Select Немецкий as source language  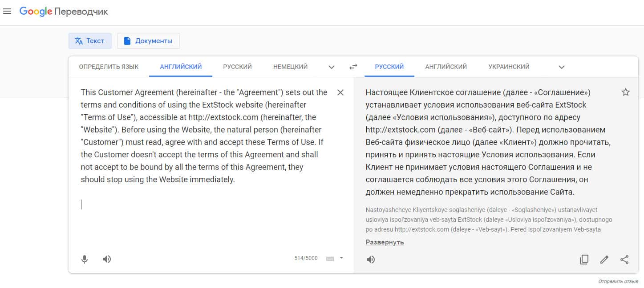coord(290,67)
